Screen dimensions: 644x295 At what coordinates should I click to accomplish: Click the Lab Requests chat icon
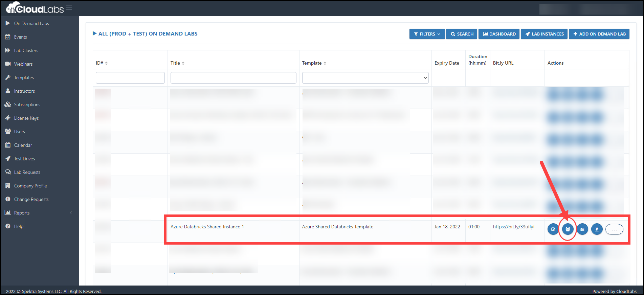coord(8,172)
